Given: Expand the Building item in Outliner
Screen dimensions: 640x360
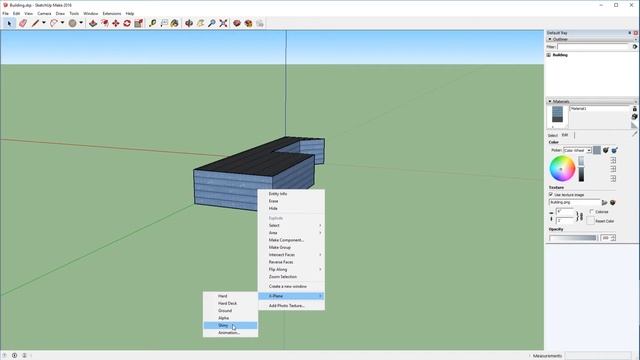Looking at the screenshot, I should (x=549, y=55).
